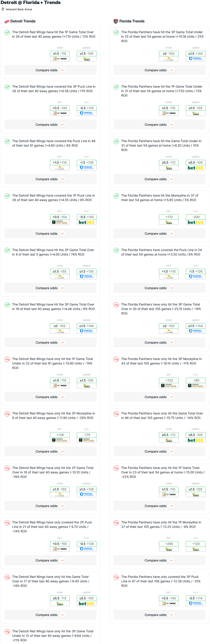Click the DraftKings logo under +290 odds

pyautogui.click(x=169, y=549)
